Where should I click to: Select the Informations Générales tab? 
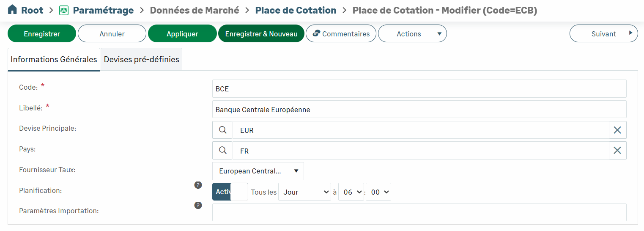(x=54, y=59)
